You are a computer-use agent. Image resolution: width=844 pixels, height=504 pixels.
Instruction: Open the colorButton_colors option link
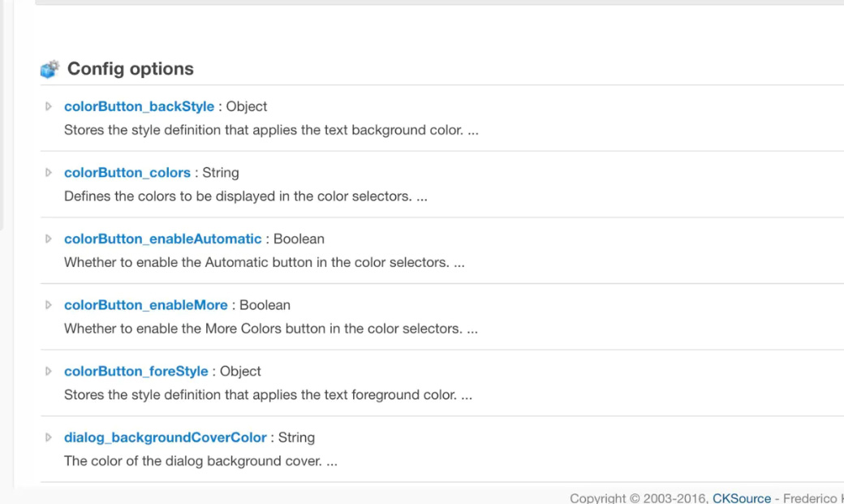(x=127, y=173)
